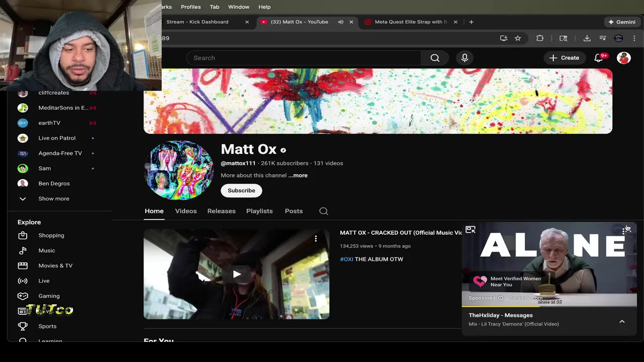Open the Playlists channel tab
Image resolution: width=644 pixels, height=362 pixels.
coord(260,211)
